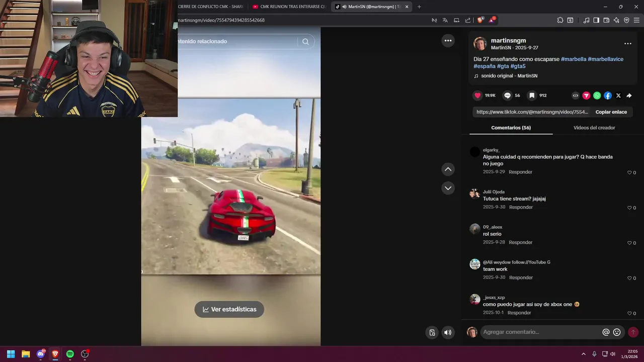Open the #españa hashtag

click(484, 66)
